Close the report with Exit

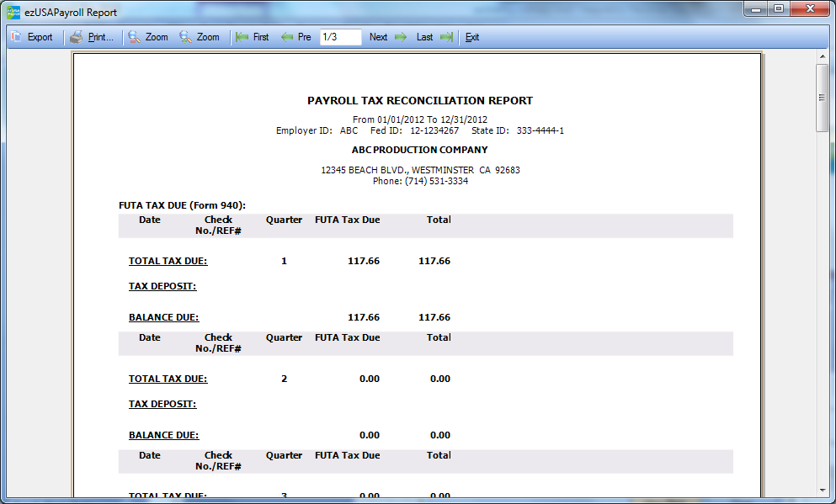pyautogui.click(x=472, y=37)
